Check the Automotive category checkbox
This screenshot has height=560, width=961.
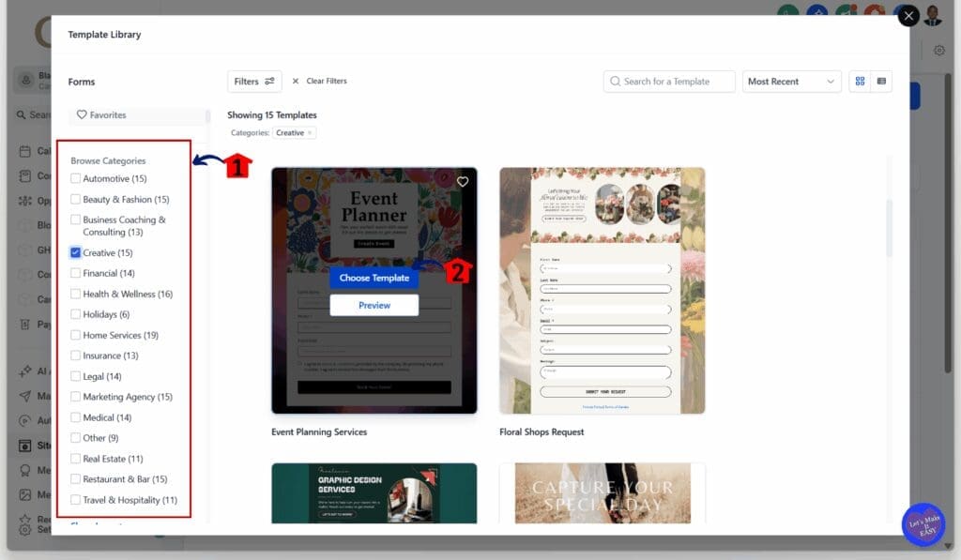click(x=76, y=178)
